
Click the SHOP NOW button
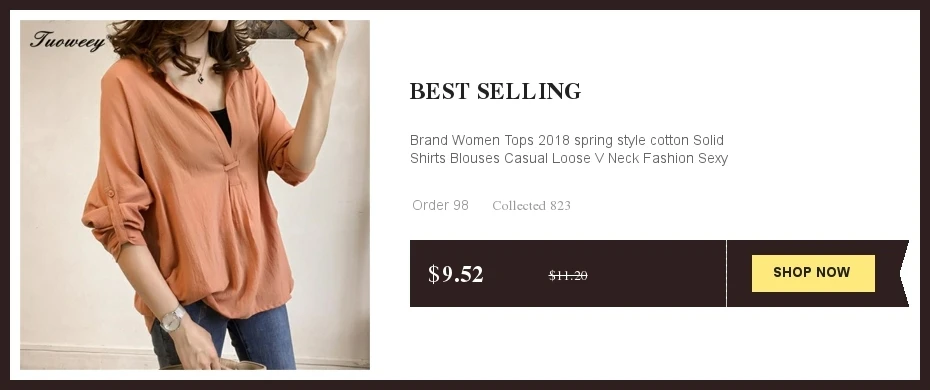[x=813, y=273]
